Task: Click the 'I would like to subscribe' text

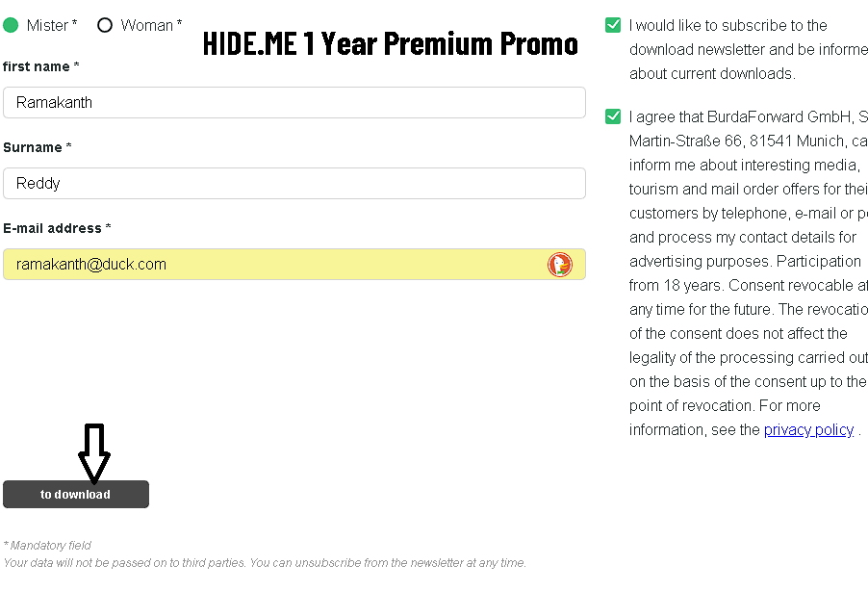Action: [728, 26]
